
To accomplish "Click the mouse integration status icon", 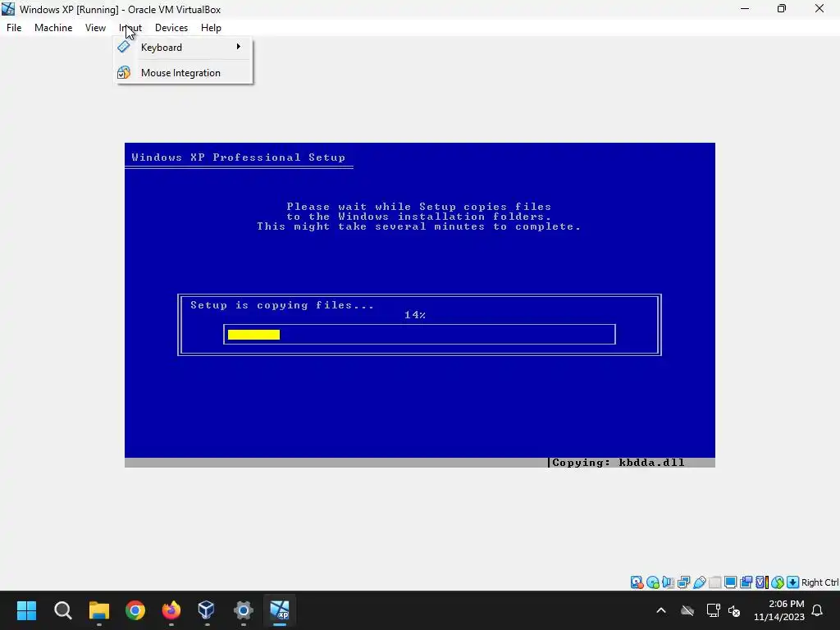I will pyautogui.click(x=778, y=582).
